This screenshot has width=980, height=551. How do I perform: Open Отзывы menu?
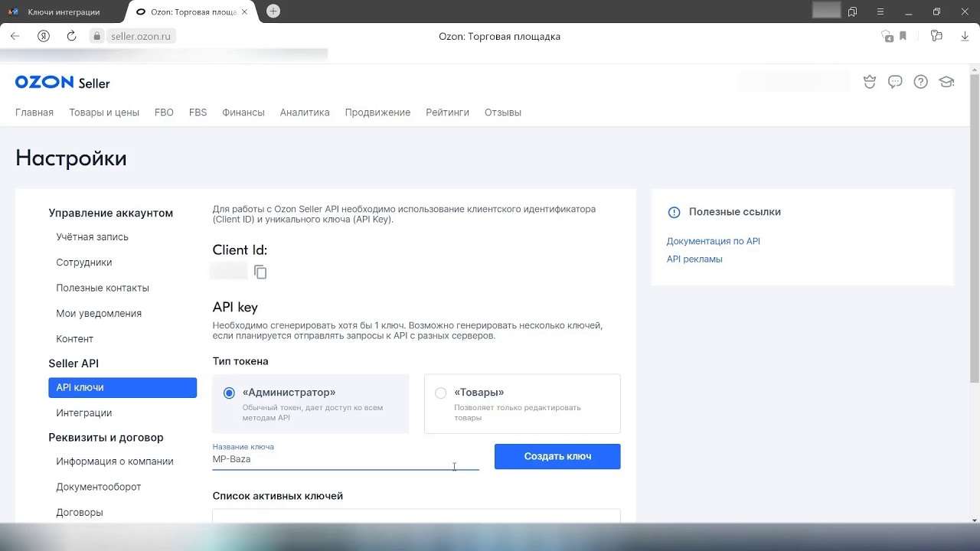(x=503, y=112)
